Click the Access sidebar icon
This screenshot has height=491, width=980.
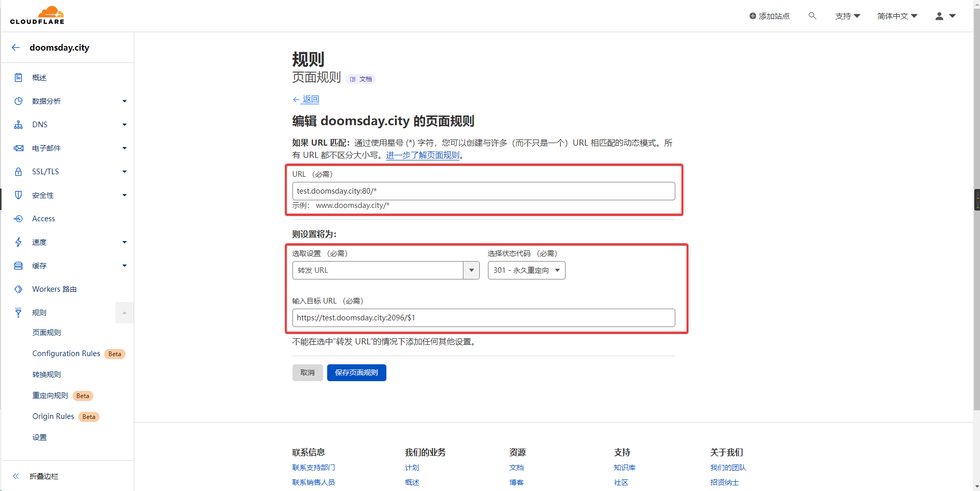tap(18, 219)
